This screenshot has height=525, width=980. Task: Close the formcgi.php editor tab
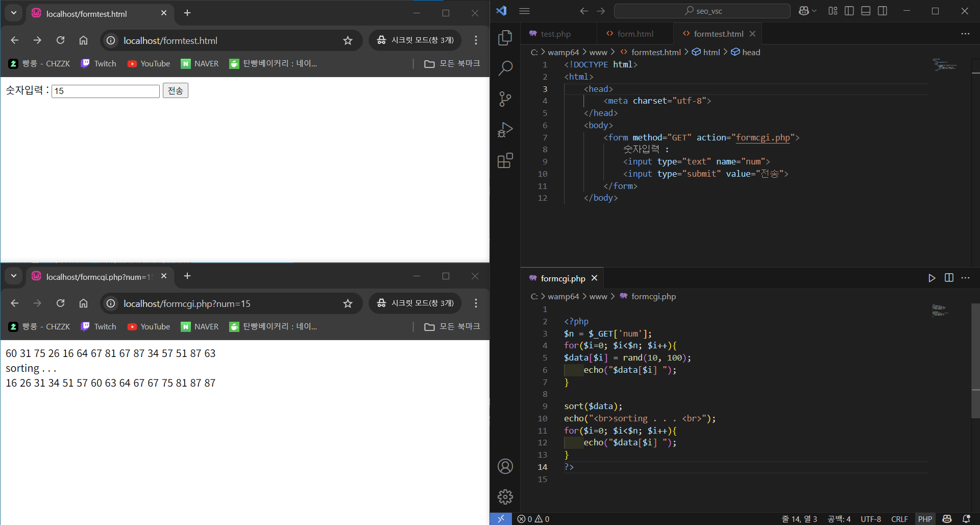tap(594, 278)
